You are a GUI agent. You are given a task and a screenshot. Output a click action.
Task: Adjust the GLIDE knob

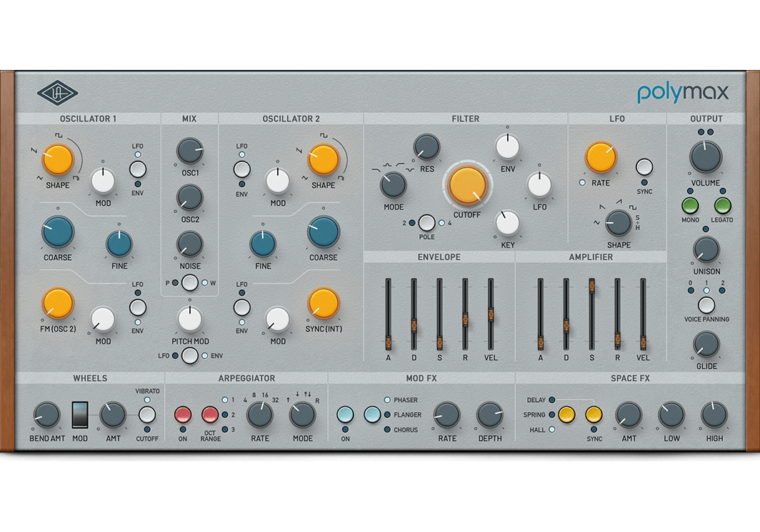point(706,344)
